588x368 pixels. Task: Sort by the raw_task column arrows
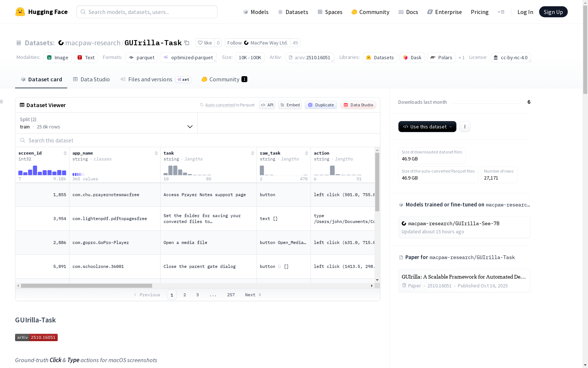pyautogui.click(x=306, y=153)
